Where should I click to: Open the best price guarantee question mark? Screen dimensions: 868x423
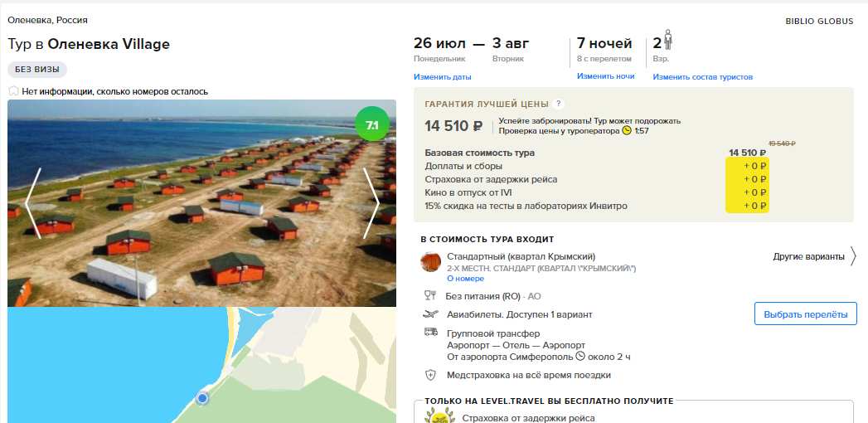click(559, 104)
